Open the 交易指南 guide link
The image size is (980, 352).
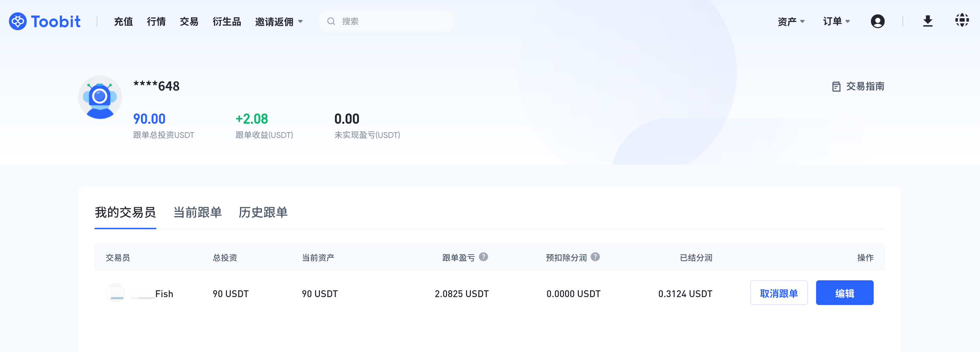pos(858,86)
